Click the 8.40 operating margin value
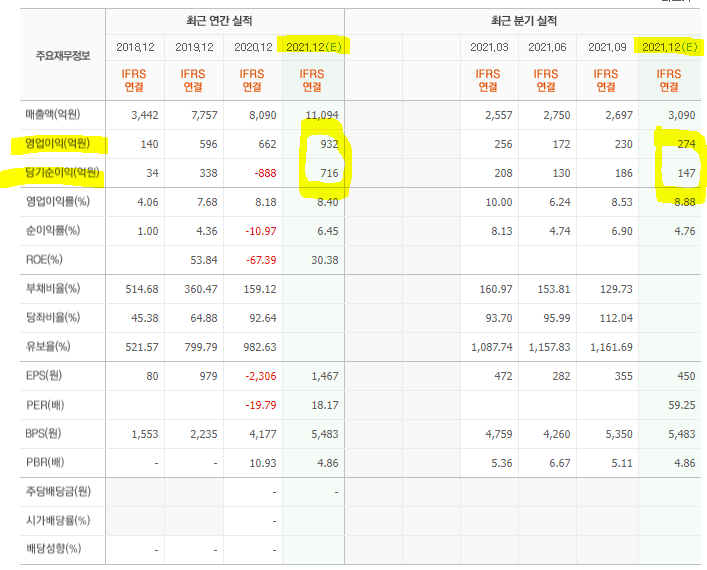707x570 pixels. pyautogui.click(x=328, y=202)
